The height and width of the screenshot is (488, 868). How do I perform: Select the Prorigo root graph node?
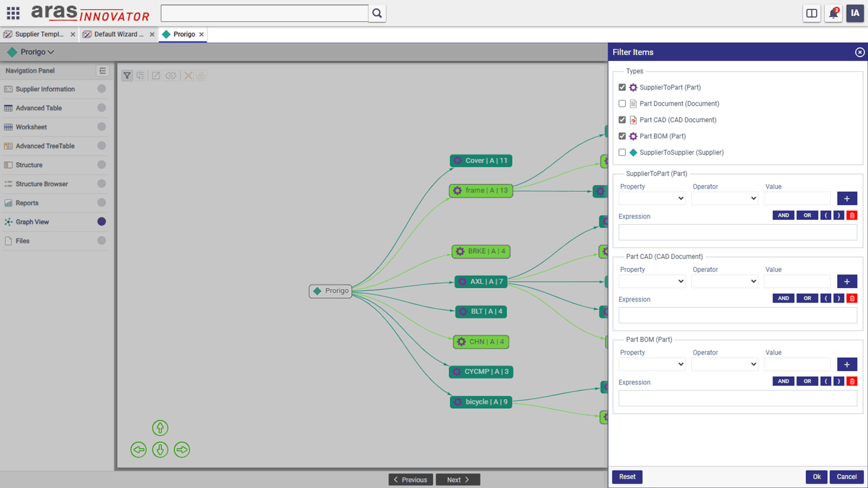331,291
